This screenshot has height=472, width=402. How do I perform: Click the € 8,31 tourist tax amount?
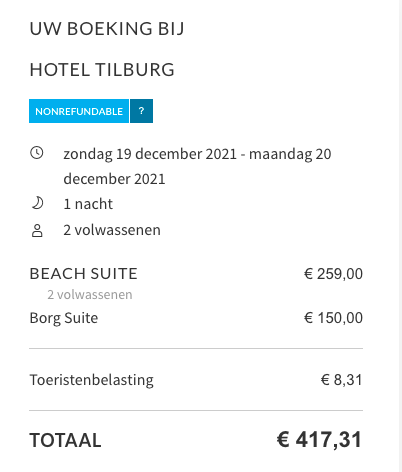coord(342,380)
